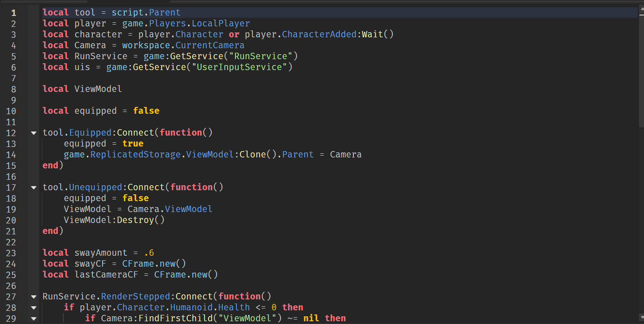The height and width of the screenshot is (324, 644).
Task: Click CFrame.new on the swayCF line
Action: point(153,263)
